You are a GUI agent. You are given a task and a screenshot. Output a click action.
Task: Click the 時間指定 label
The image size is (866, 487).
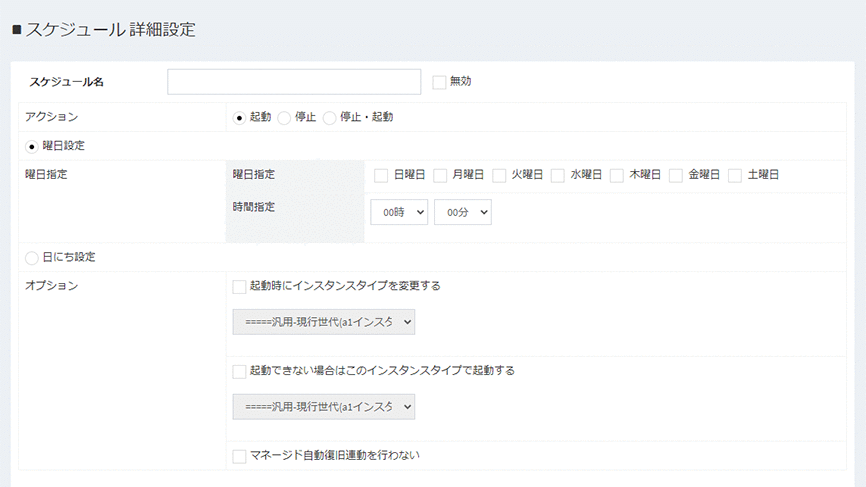[254, 207]
